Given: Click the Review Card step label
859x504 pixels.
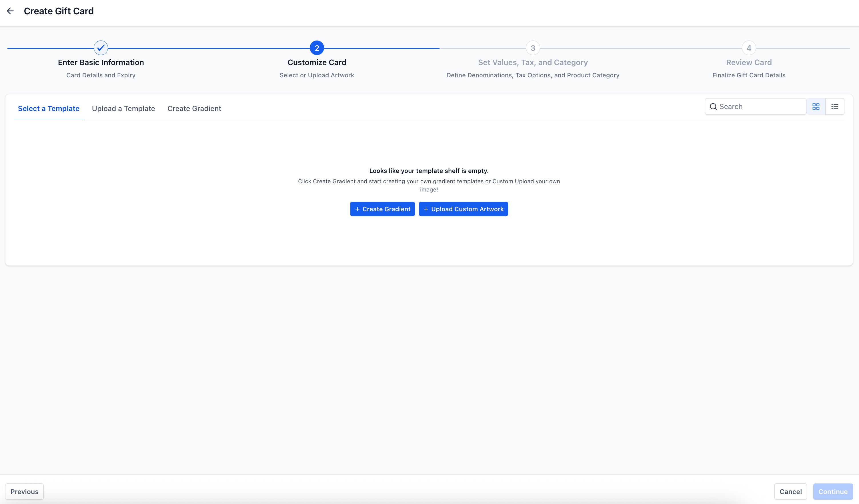Looking at the screenshot, I should (749, 62).
